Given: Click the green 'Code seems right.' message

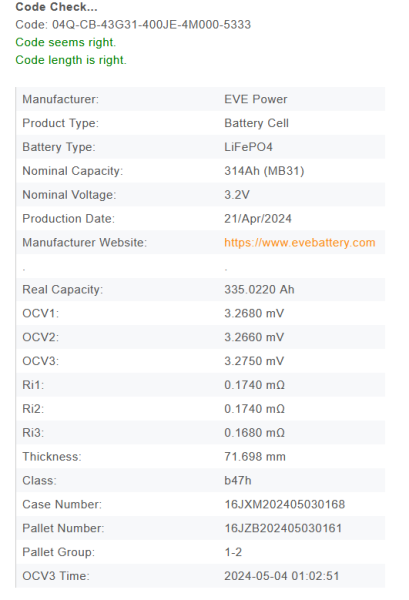Looking at the screenshot, I should tap(65, 42).
